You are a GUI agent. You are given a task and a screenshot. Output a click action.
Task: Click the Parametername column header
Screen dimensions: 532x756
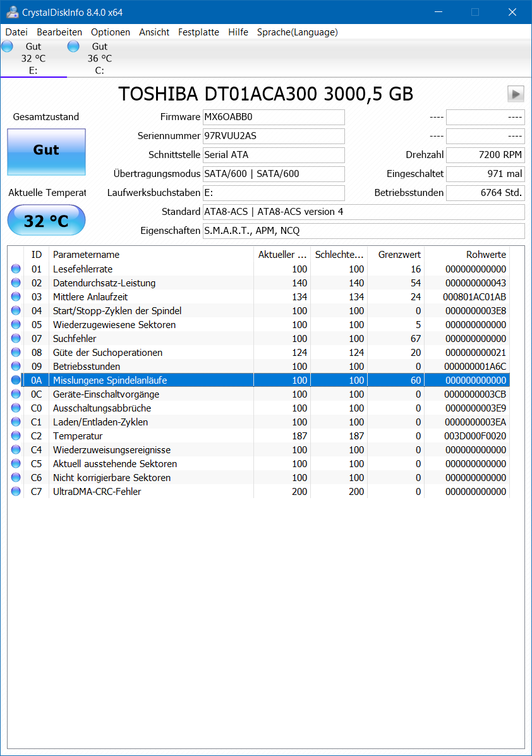click(x=151, y=255)
